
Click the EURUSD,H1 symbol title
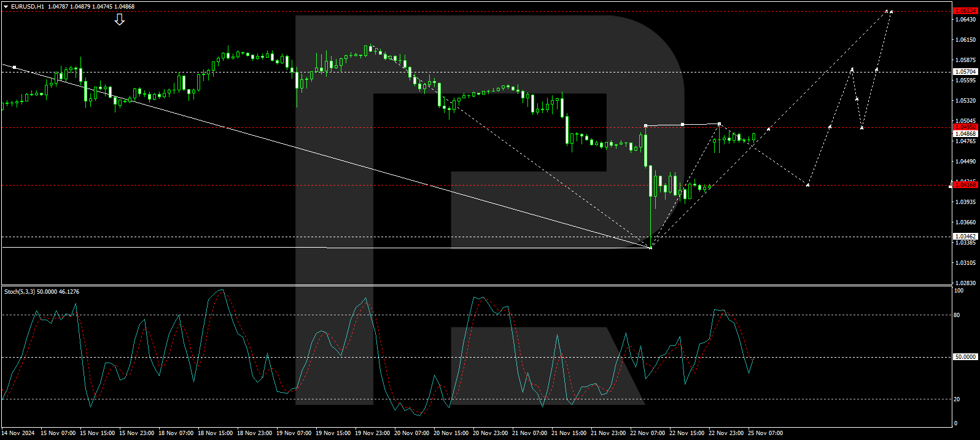pyautogui.click(x=28, y=7)
